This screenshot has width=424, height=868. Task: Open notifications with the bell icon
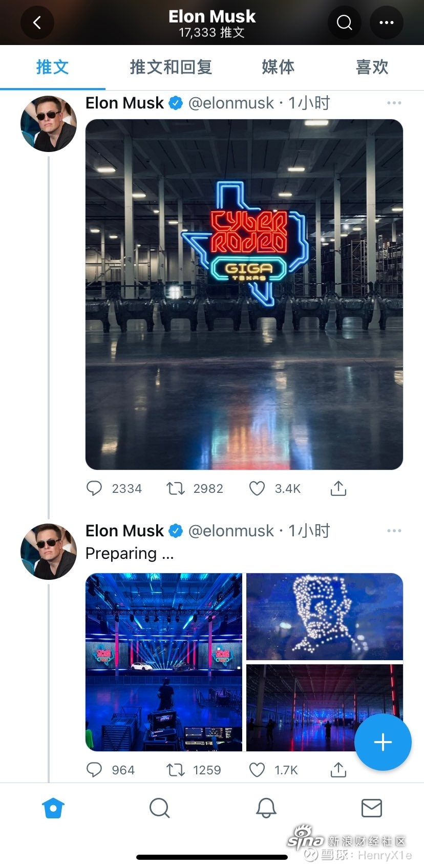[266, 809]
